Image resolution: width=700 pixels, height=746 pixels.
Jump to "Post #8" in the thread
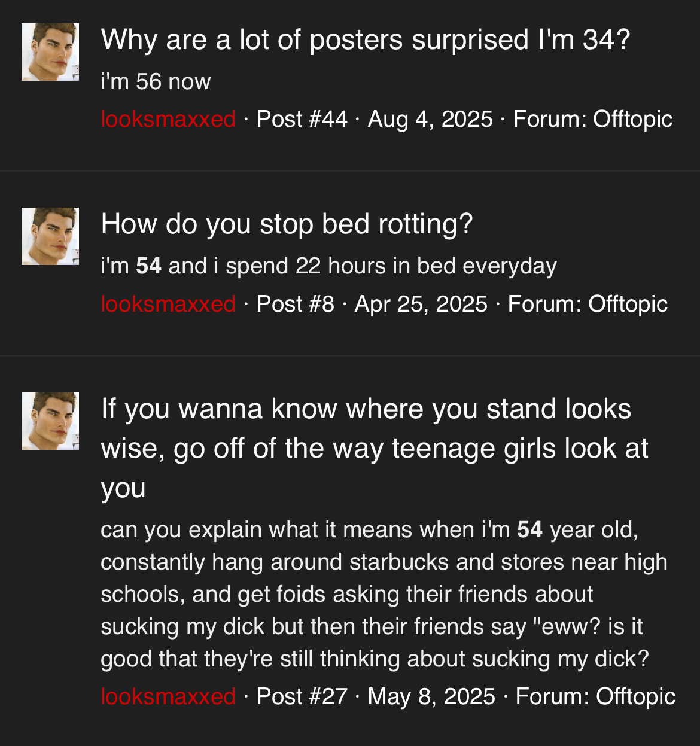tap(295, 304)
